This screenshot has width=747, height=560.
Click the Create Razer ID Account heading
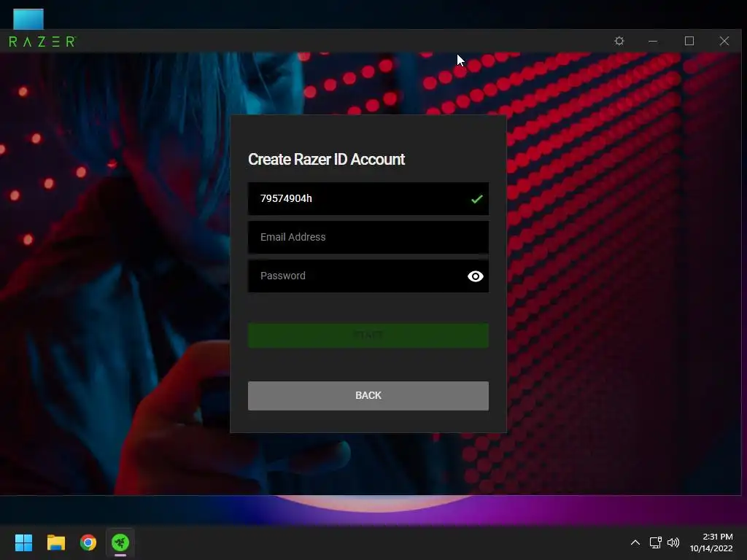click(326, 159)
